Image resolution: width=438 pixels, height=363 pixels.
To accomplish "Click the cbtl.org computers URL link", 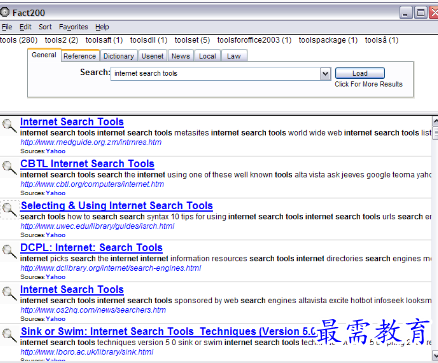I will click(x=92, y=184).
